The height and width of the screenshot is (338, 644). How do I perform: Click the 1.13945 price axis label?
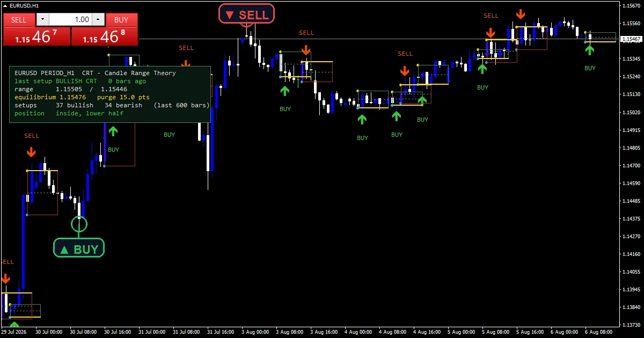pos(631,289)
